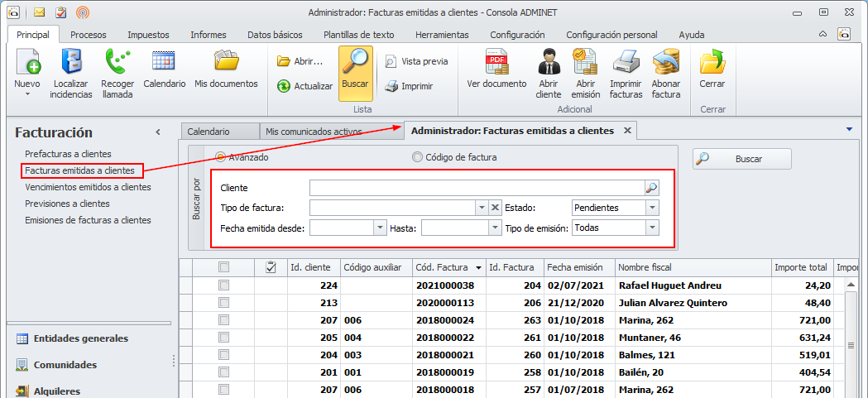Click the app logo icon at far right of ribbon tabs
This screenshot has width=868, height=398.
(x=844, y=34)
